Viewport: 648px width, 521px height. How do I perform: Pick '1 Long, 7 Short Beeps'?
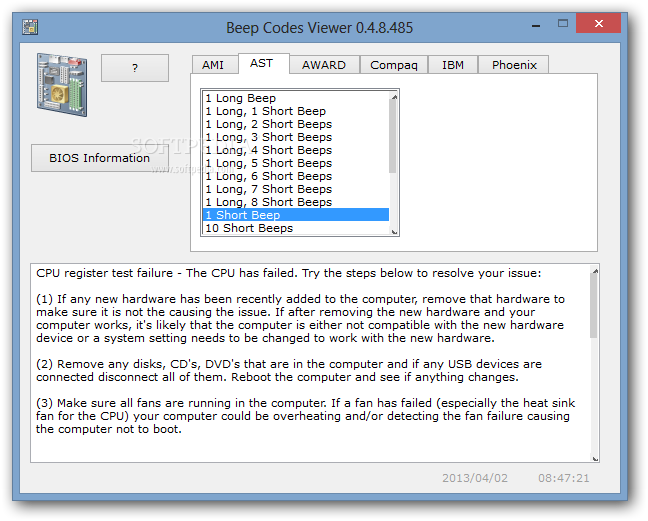tap(296, 189)
